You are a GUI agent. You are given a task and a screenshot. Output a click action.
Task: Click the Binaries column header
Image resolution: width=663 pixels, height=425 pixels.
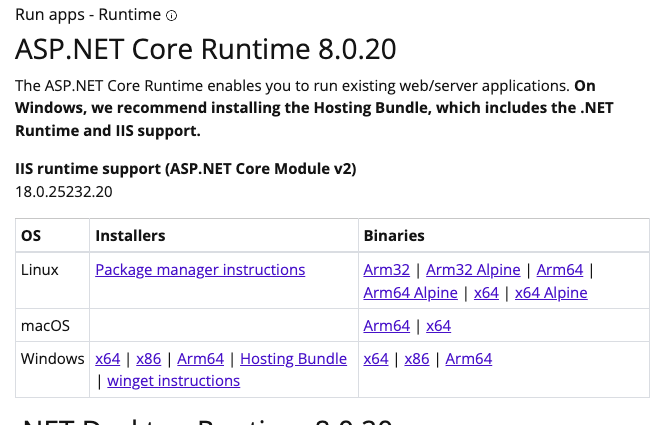point(394,236)
